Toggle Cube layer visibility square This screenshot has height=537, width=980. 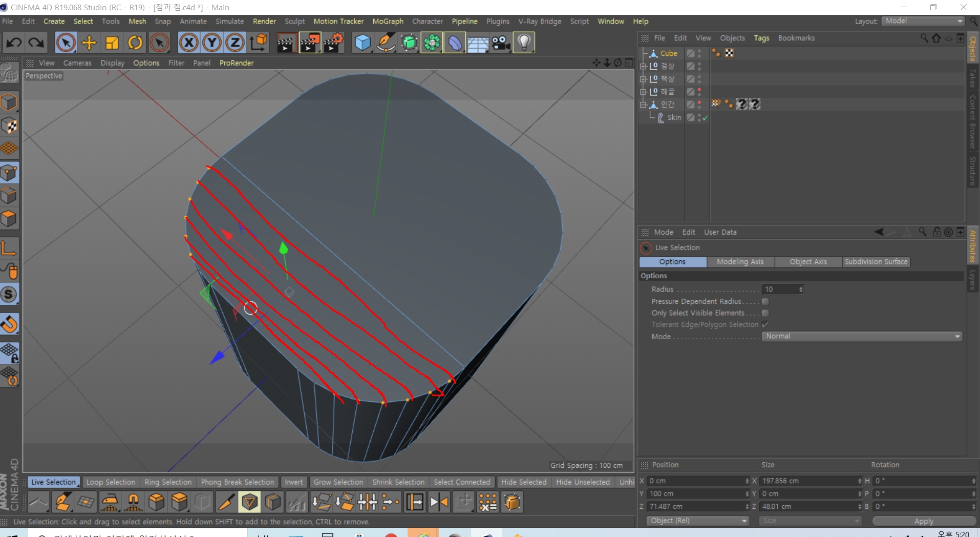tap(690, 53)
